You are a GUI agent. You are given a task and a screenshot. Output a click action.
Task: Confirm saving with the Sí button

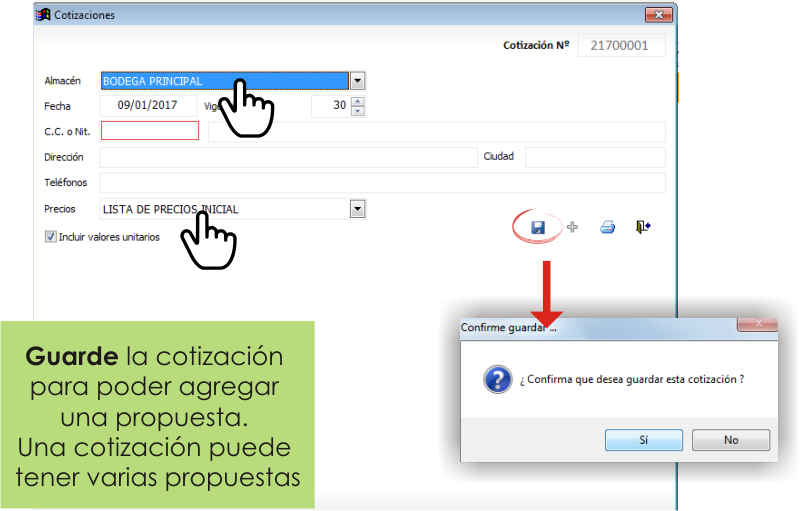644,440
